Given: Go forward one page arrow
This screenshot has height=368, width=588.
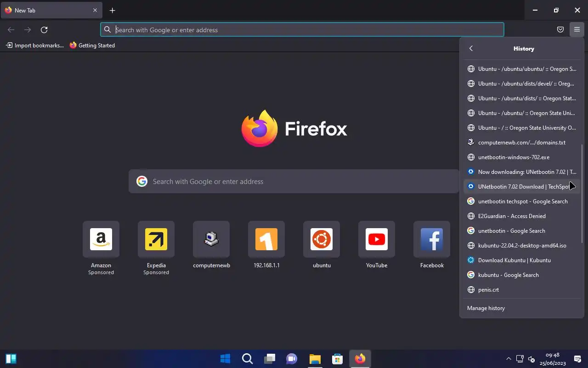Looking at the screenshot, I should [28, 30].
